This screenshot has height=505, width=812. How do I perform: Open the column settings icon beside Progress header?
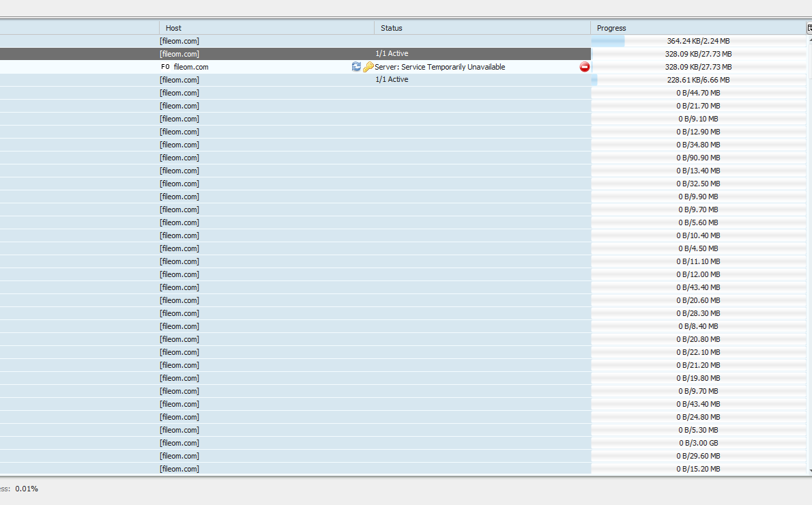pyautogui.click(x=809, y=28)
